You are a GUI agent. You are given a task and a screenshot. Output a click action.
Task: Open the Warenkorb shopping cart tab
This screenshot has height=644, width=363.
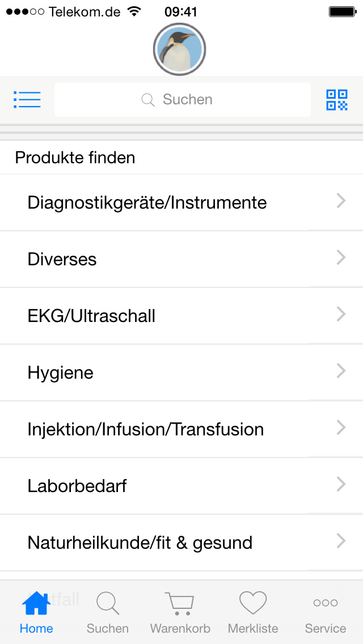tap(180, 611)
